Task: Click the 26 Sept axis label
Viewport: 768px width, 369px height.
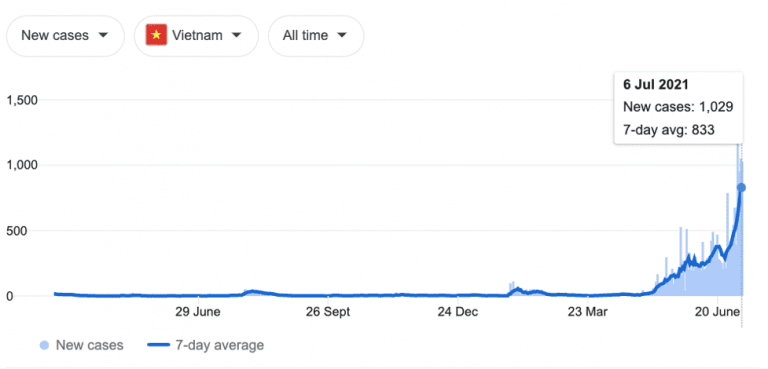Action: point(328,312)
